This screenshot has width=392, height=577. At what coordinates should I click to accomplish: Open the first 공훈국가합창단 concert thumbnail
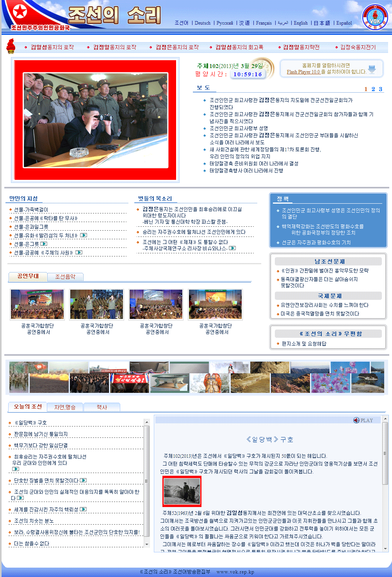37,304
